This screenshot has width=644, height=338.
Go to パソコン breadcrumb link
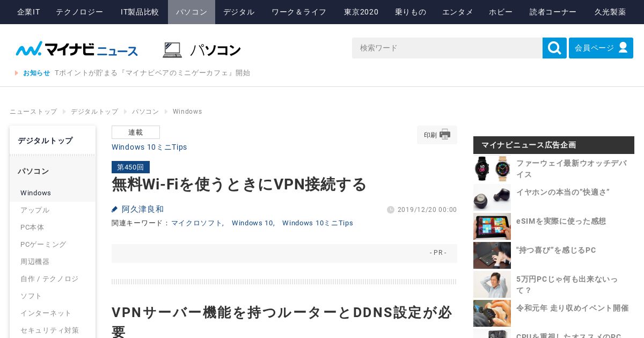coord(145,112)
